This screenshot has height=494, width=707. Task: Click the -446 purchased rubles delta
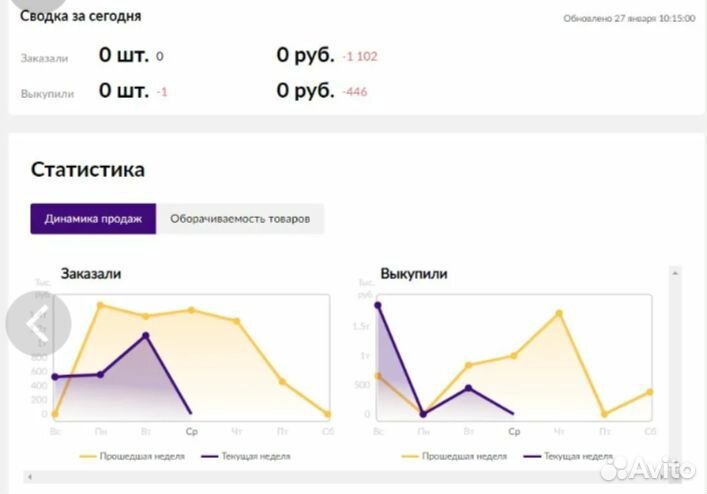click(355, 92)
